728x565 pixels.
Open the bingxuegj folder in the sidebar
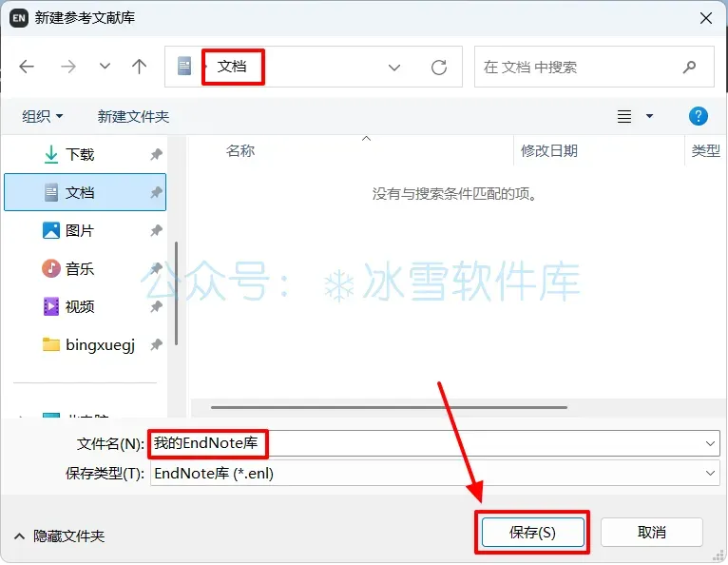(x=85, y=344)
